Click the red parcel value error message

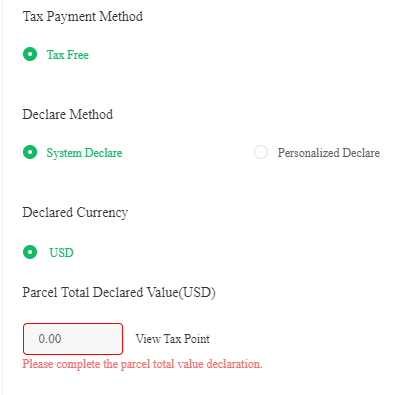pyautogui.click(x=142, y=364)
